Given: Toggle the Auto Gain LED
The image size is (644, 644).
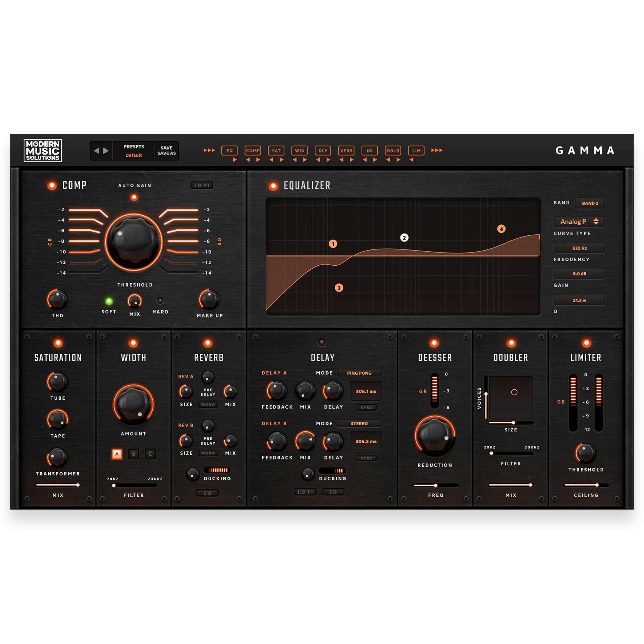Looking at the screenshot, I should 134,197.
